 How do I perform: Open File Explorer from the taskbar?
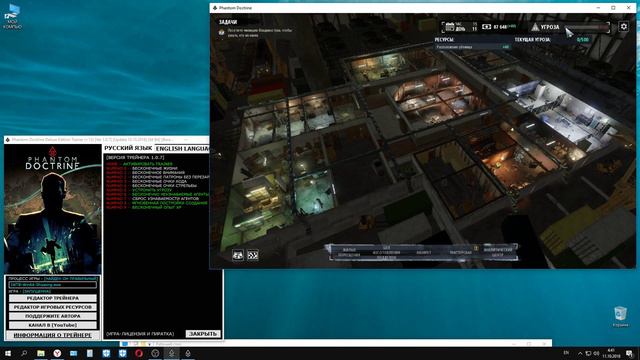click(41, 353)
